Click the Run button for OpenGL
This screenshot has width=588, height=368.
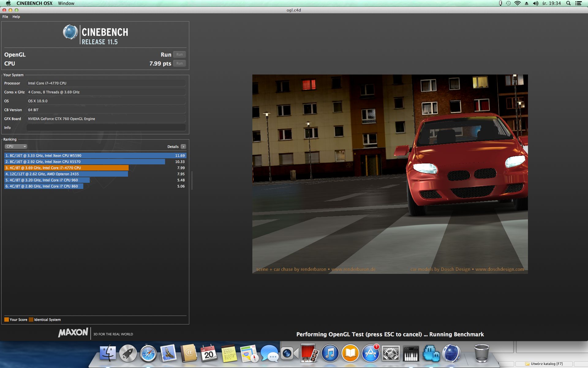[179, 55]
